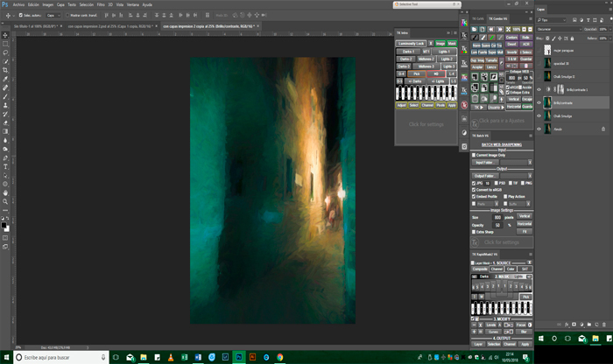The image size is (613, 364).
Task: Enable the 'Convert to sRGB' checkbox
Action: click(473, 191)
